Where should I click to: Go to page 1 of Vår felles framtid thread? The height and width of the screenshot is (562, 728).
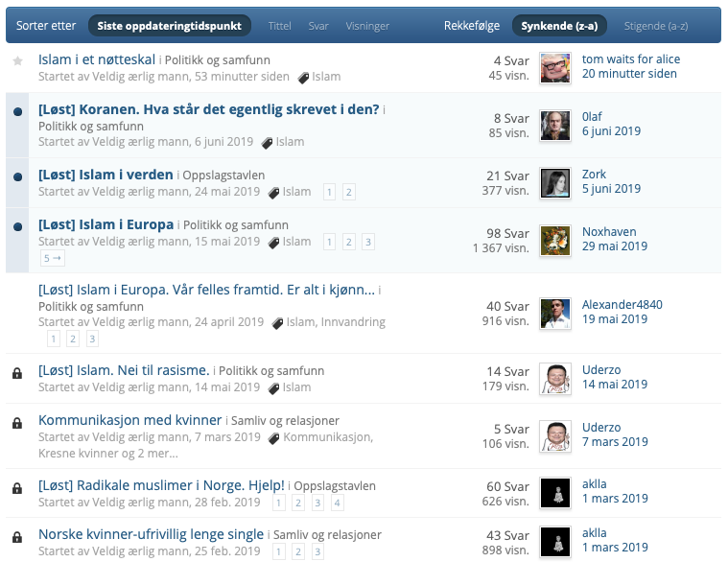54,339
